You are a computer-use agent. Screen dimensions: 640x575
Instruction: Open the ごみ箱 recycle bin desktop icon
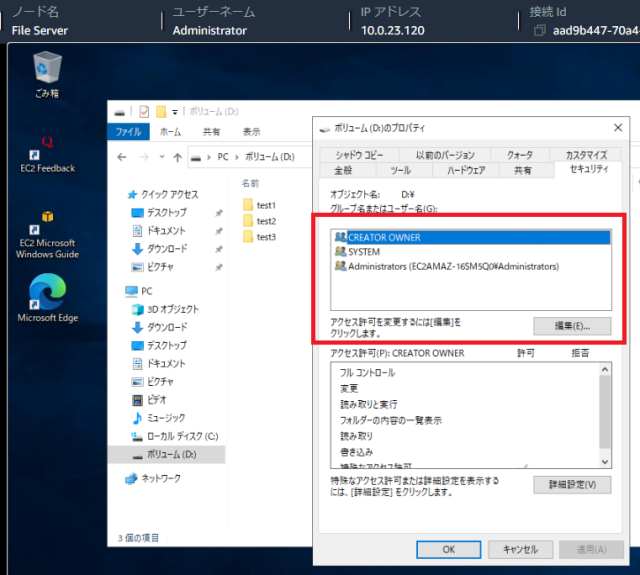[x=47, y=75]
